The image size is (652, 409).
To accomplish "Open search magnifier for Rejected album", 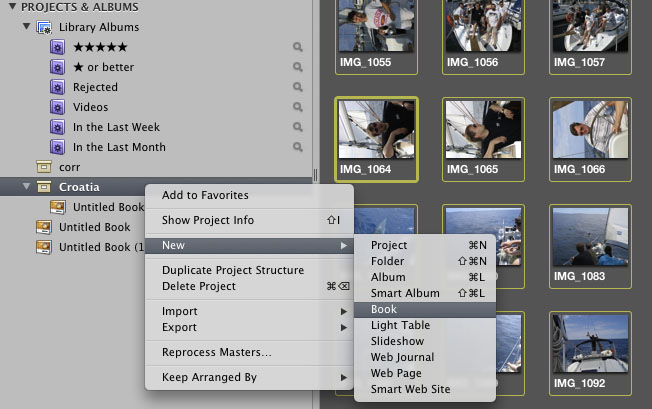I will (x=298, y=87).
